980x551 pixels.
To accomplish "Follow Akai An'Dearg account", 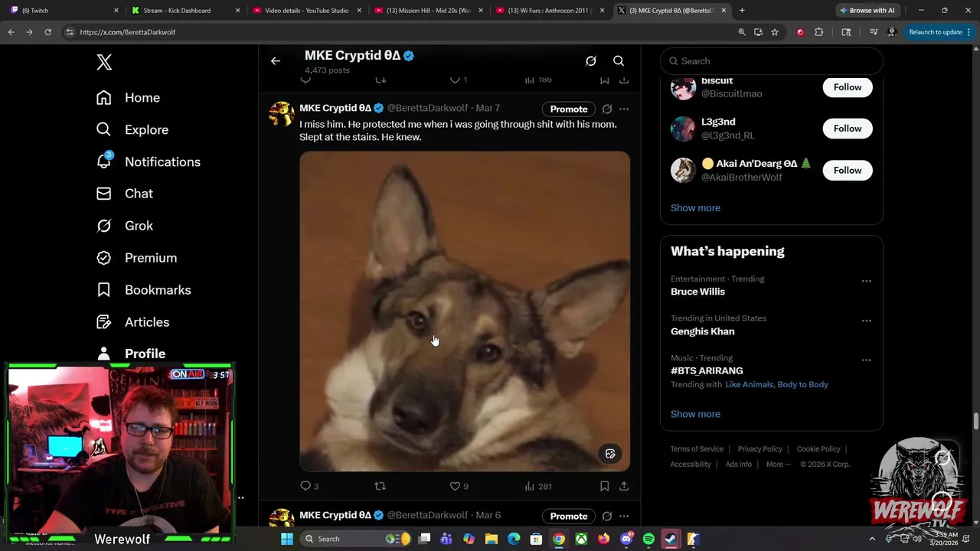I will [x=848, y=170].
